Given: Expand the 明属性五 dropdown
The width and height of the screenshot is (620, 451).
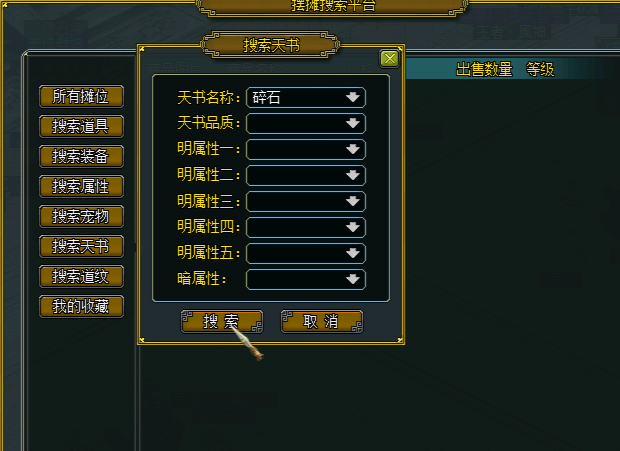Looking at the screenshot, I should tap(306, 253).
